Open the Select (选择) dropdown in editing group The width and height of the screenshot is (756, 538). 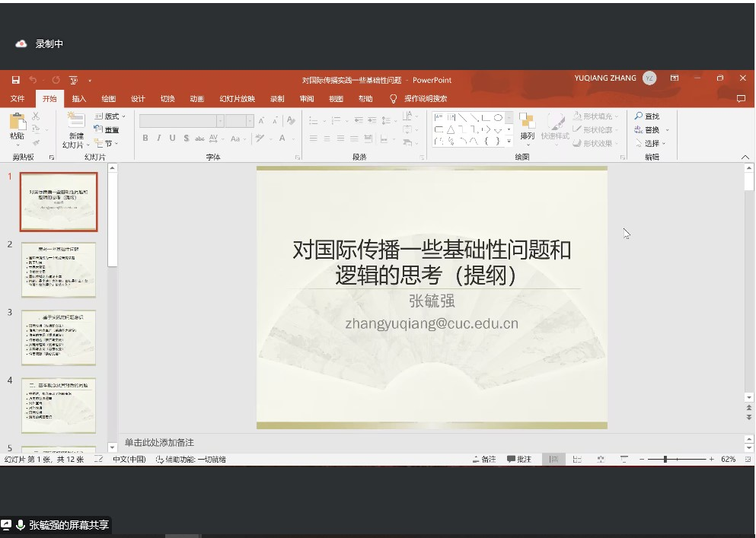click(x=650, y=143)
